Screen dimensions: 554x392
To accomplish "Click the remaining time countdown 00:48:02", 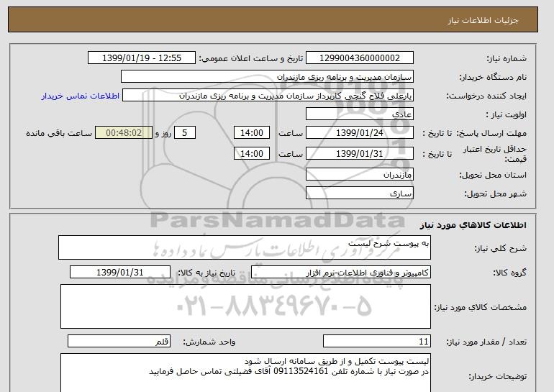I will click(x=124, y=133).
